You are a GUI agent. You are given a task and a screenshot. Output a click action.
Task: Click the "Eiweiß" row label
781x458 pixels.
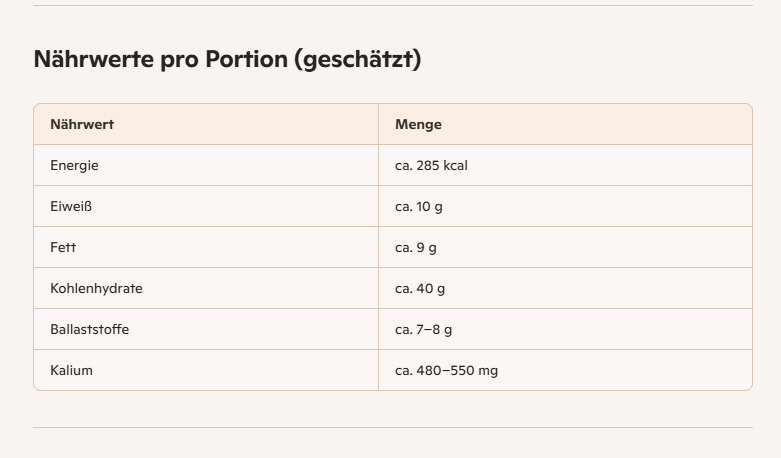(71, 207)
